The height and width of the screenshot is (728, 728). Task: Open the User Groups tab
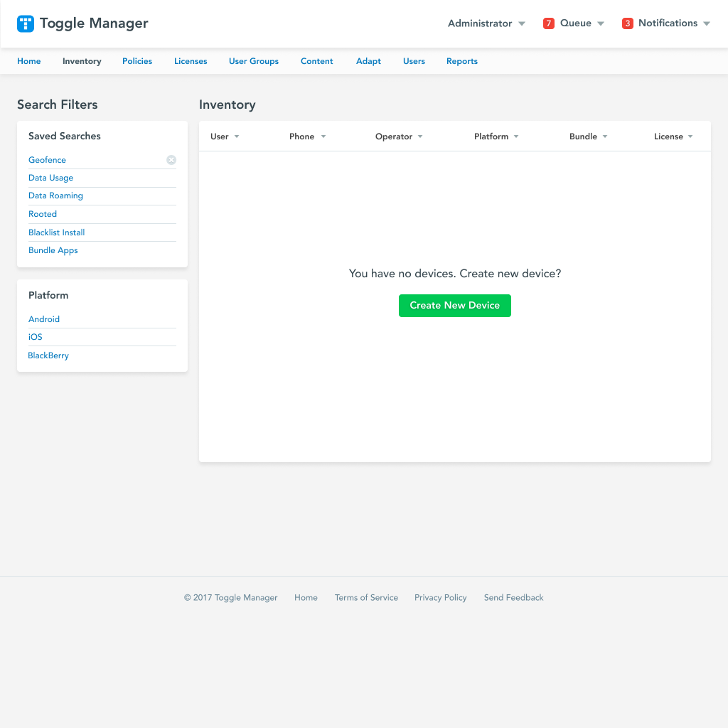[x=254, y=61]
